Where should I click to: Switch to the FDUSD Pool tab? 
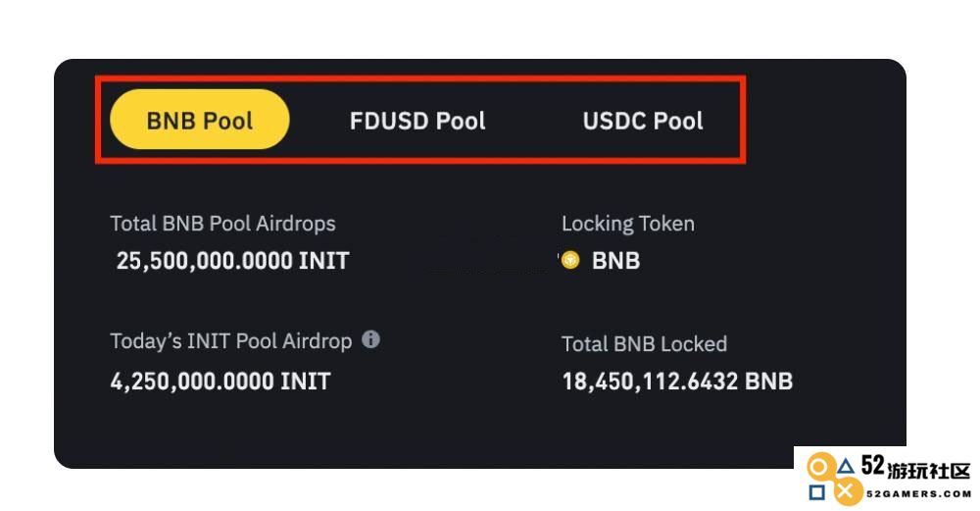[x=417, y=121]
